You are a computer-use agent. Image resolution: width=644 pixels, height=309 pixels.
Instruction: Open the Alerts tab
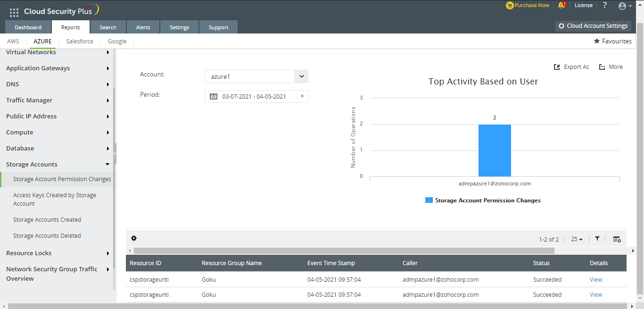coord(143,27)
